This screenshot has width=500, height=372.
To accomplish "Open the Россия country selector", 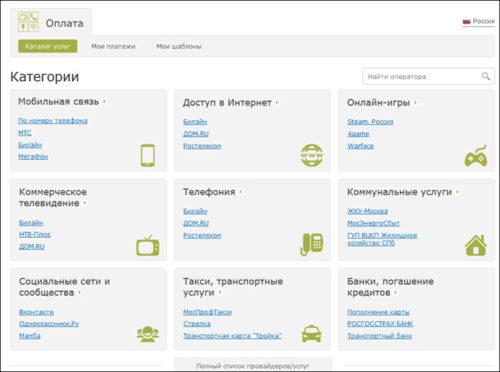I will (x=479, y=21).
